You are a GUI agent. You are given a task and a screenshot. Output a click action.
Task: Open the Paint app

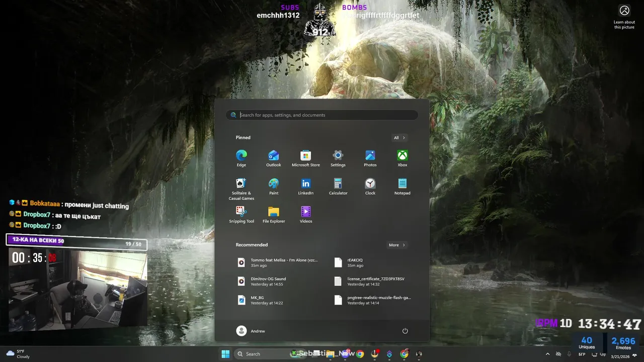(x=274, y=187)
